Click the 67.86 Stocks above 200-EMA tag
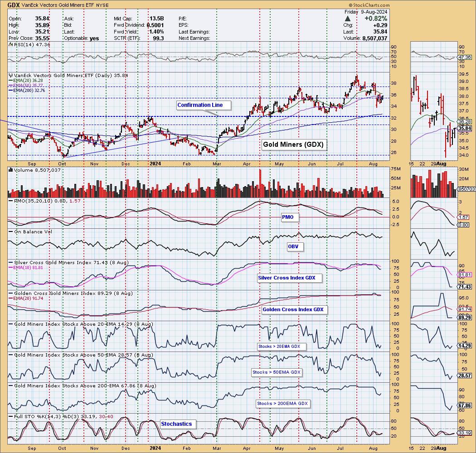The height and width of the screenshot is (453, 476). pos(465,405)
